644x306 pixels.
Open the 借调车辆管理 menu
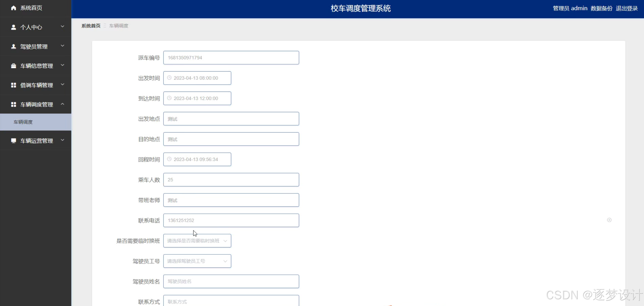[x=36, y=85]
